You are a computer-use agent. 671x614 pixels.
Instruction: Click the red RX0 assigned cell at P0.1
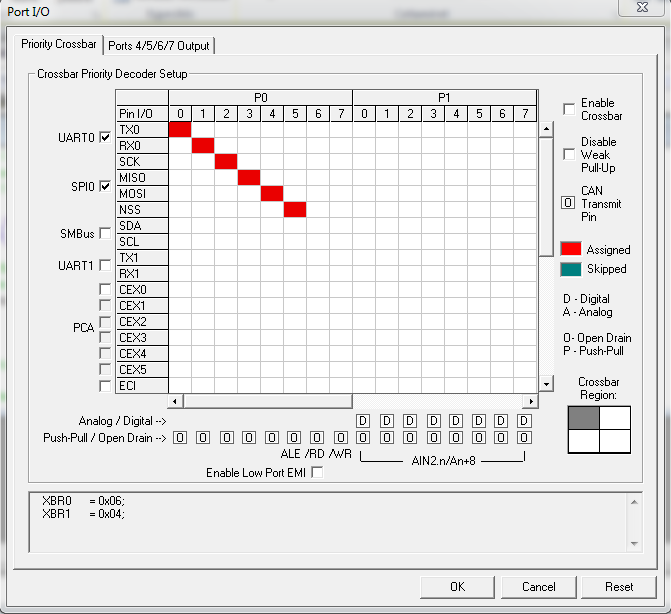point(203,145)
